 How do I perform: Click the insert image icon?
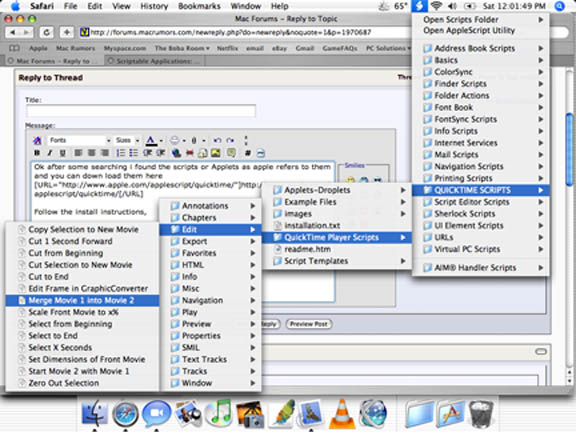click(216, 153)
